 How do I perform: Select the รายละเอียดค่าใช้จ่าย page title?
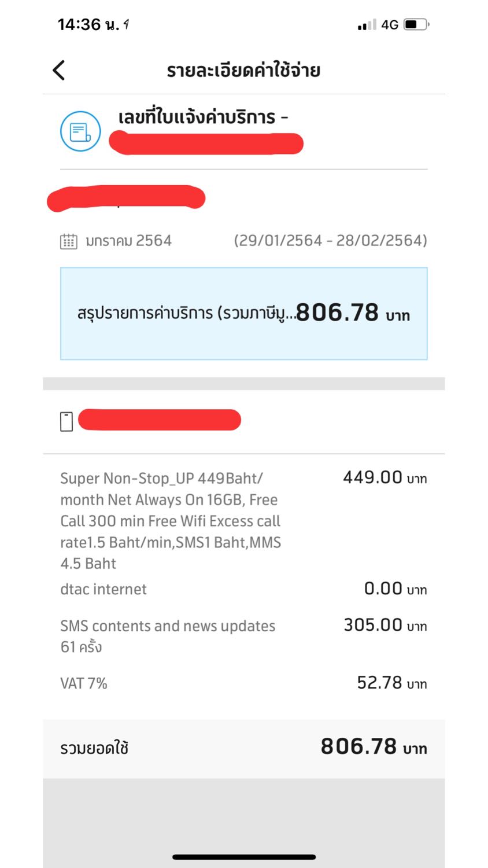(243, 71)
